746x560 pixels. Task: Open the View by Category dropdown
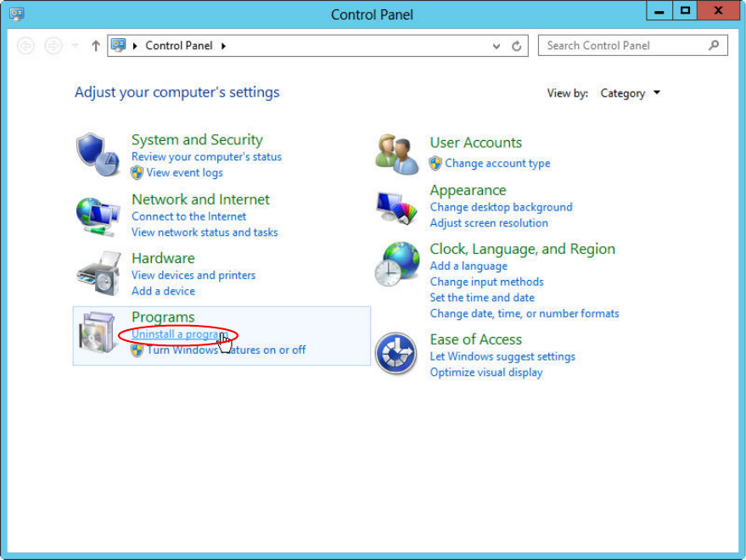click(x=631, y=93)
